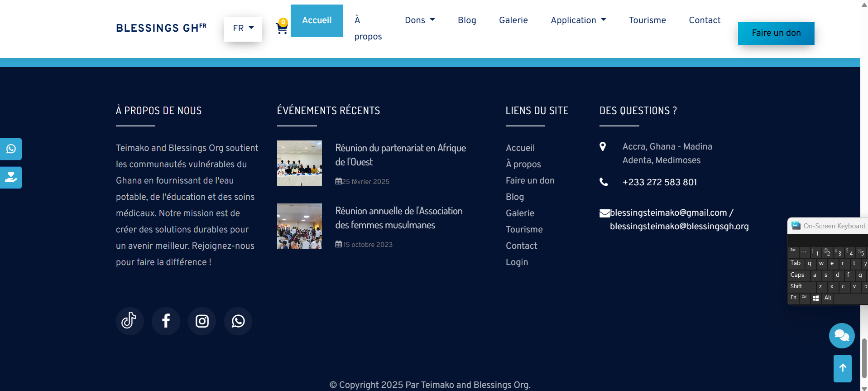Follow the Login footer link
Image resolution: width=868 pixels, height=391 pixels.
(x=517, y=262)
